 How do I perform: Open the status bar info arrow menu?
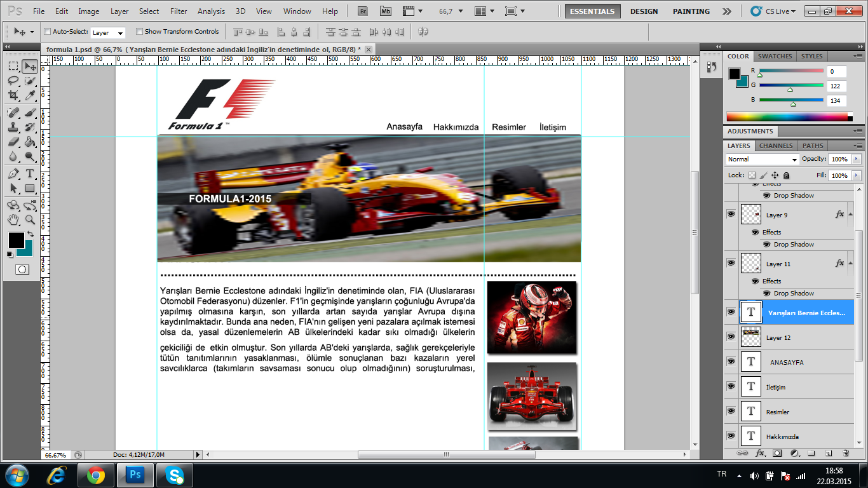pyautogui.click(x=198, y=455)
